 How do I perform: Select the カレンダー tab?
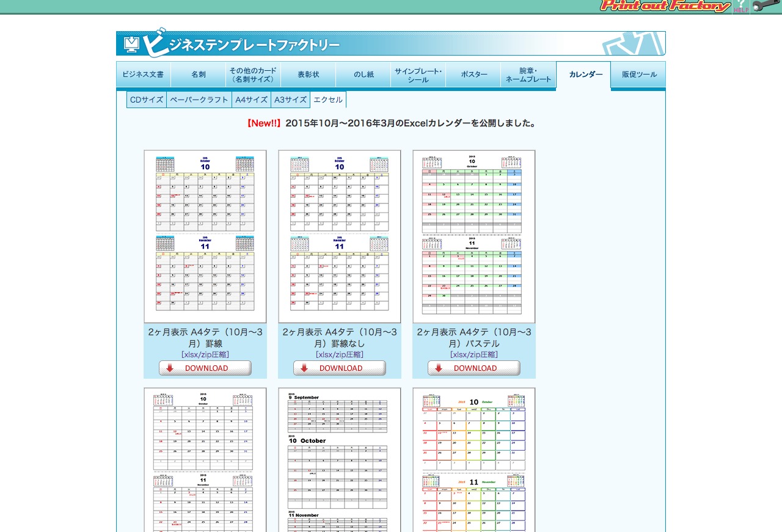tap(583, 75)
